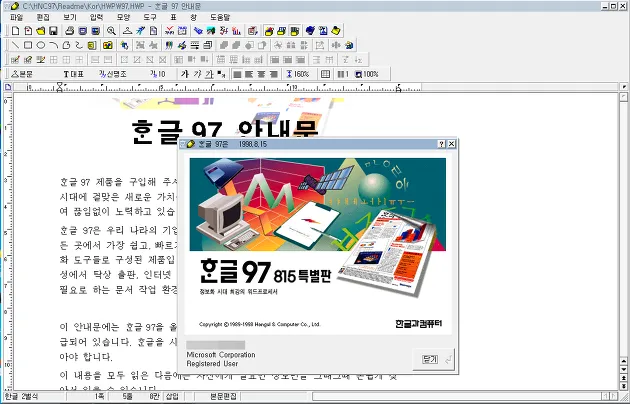
Task: Toggle bold with the first 가 button
Action: coord(185,74)
